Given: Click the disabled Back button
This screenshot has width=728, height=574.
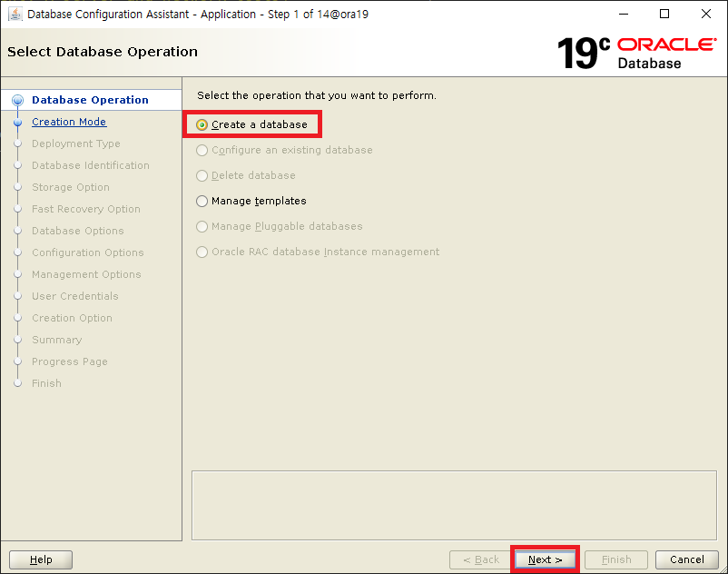Looking at the screenshot, I should point(481,559).
